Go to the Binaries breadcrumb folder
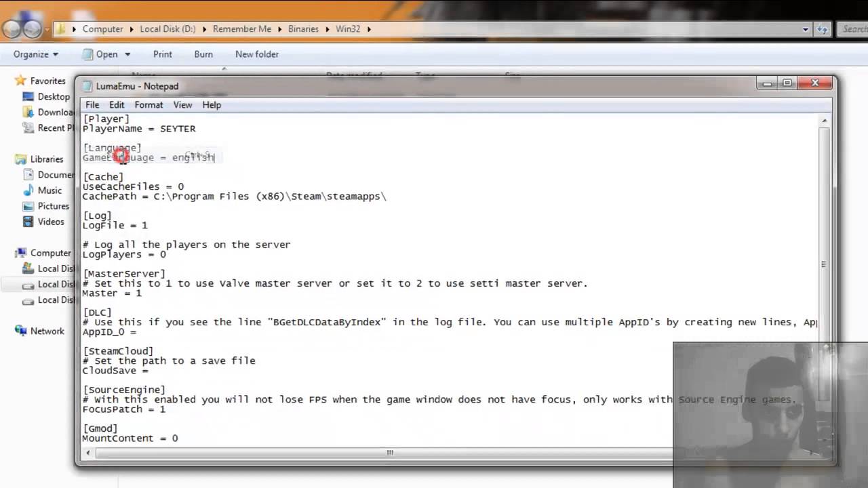868x488 pixels. click(302, 29)
